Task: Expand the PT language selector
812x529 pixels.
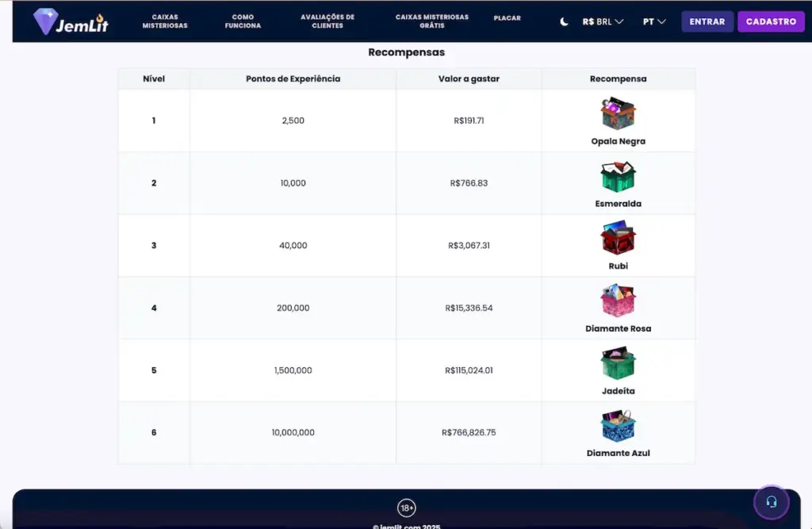Action: tap(654, 21)
